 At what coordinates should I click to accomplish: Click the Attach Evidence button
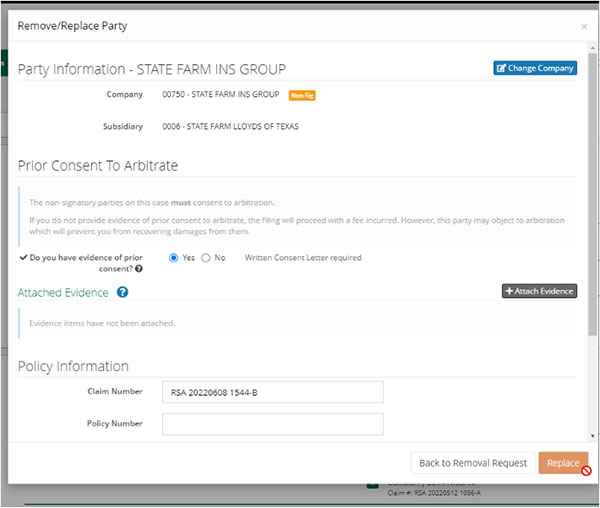[x=539, y=291]
